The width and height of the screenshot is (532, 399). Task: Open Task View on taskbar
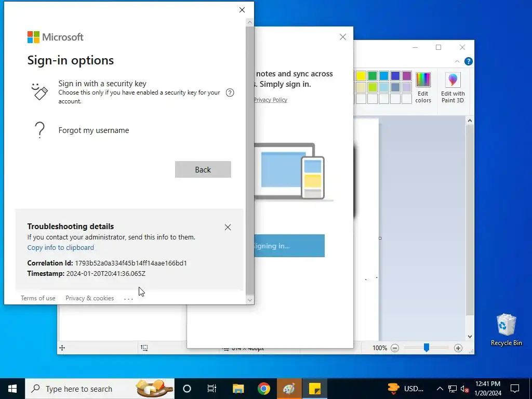pos(212,389)
